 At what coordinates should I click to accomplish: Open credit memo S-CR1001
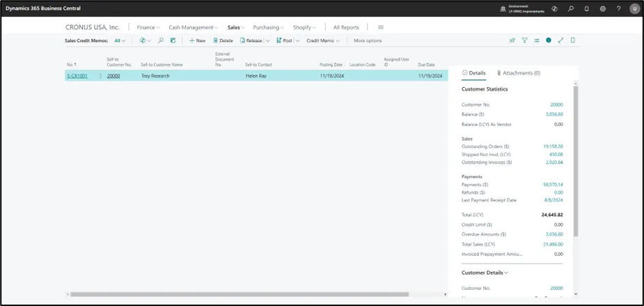pos(77,76)
